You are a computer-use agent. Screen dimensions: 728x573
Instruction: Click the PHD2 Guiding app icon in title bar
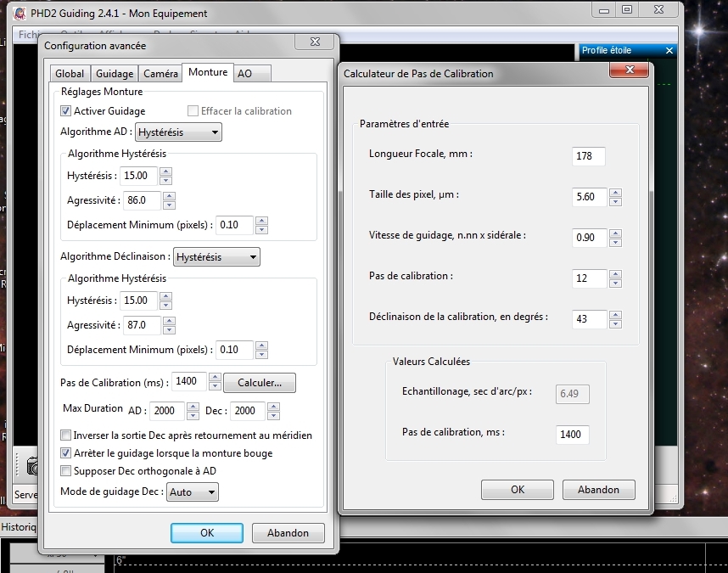coord(20,13)
